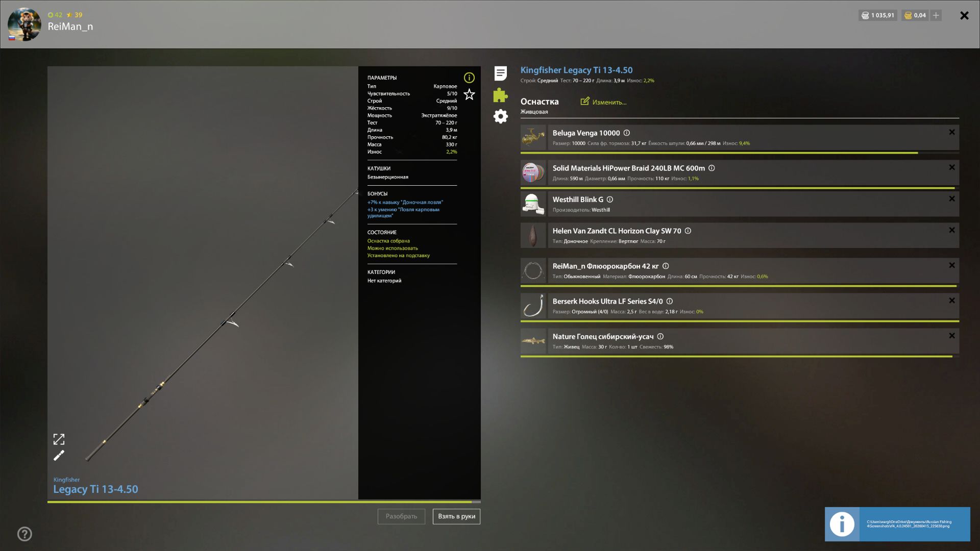980x551 pixels.
Task: Click the Разобрать button
Action: [x=401, y=516]
